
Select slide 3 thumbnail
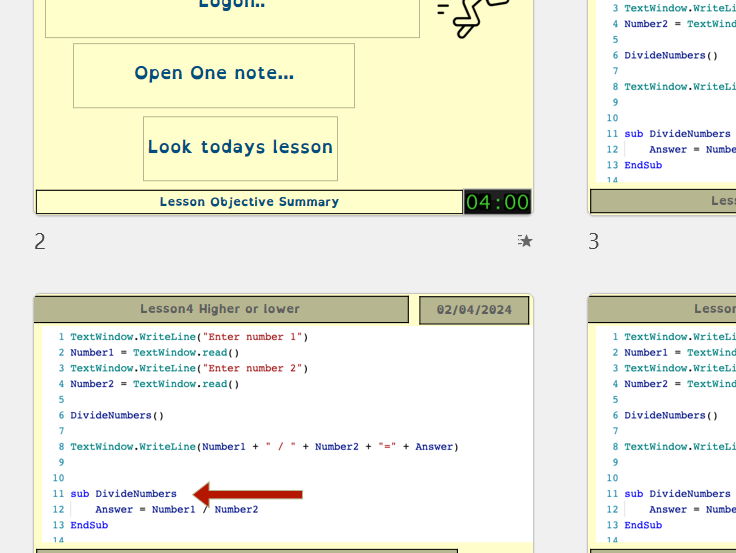click(662, 107)
